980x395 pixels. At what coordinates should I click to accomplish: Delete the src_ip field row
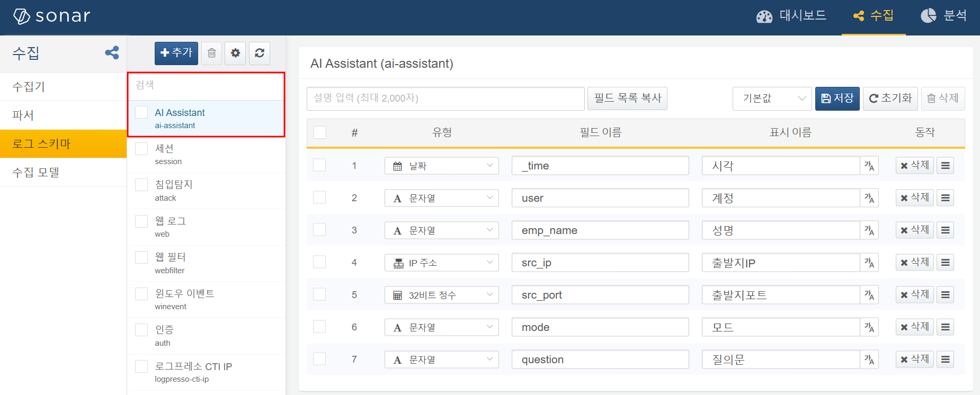[915, 263]
